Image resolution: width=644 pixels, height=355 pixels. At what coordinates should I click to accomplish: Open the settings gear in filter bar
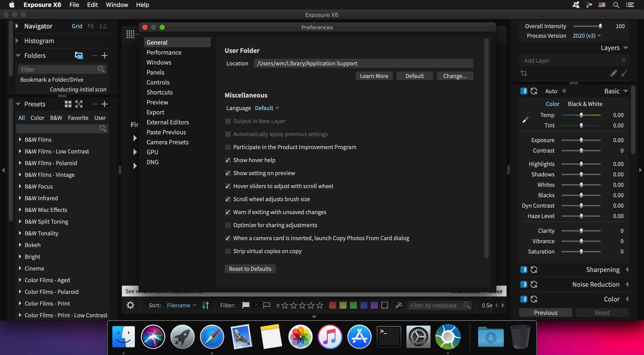(x=130, y=305)
